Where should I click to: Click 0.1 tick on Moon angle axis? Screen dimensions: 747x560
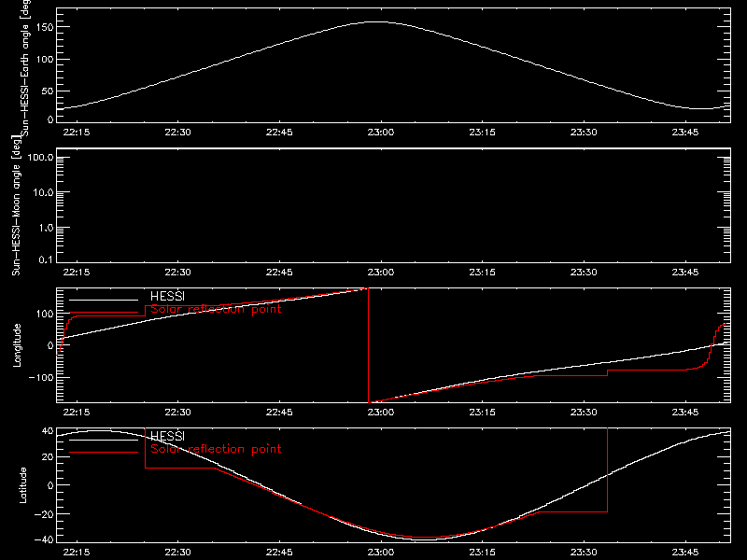click(46, 259)
